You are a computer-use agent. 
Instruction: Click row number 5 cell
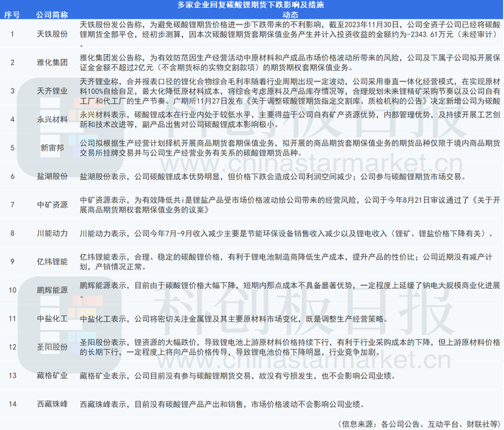(12, 148)
